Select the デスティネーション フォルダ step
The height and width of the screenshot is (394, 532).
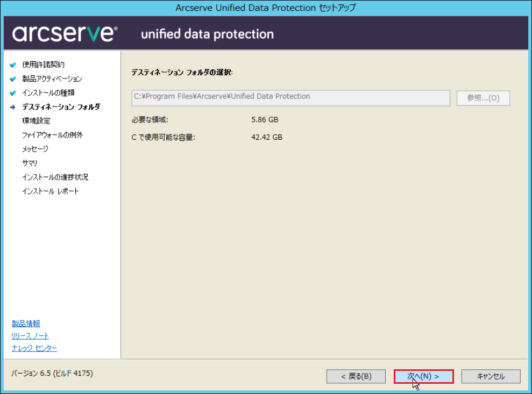(61, 107)
